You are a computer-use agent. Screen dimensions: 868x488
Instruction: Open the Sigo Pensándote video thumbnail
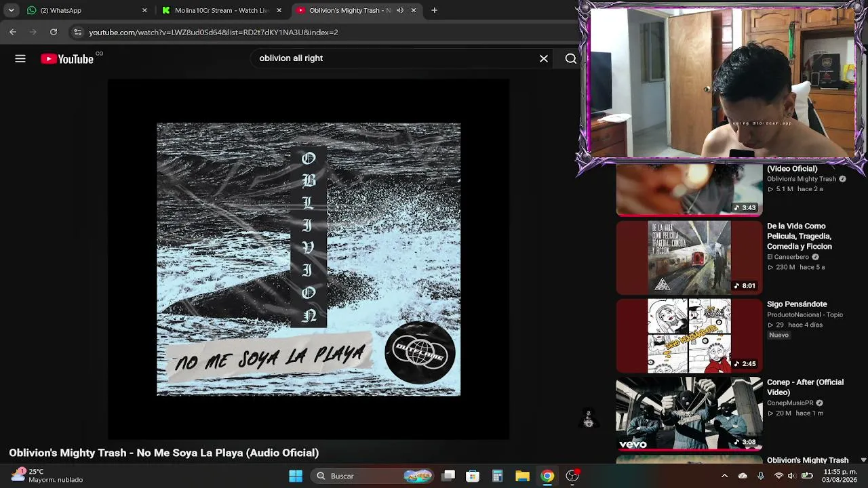point(689,335)
